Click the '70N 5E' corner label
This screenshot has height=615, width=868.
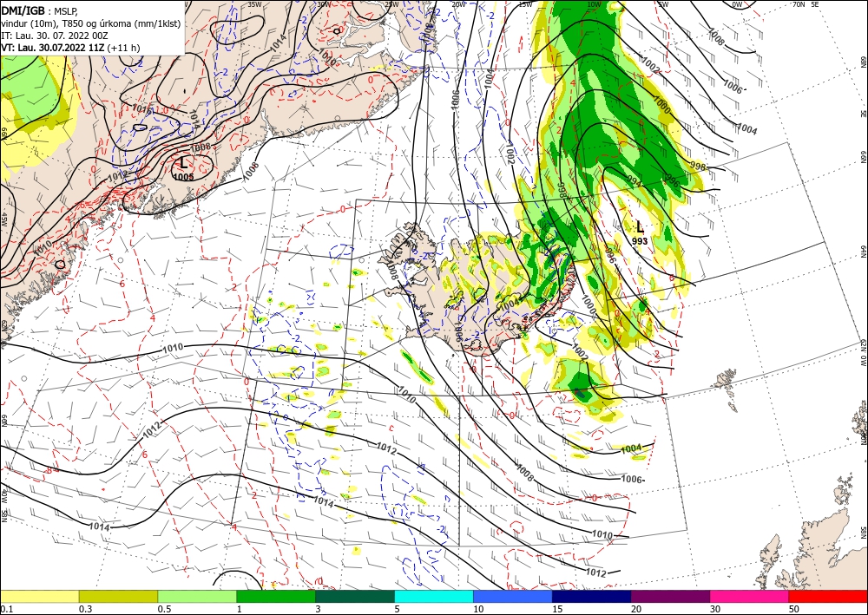806,4
